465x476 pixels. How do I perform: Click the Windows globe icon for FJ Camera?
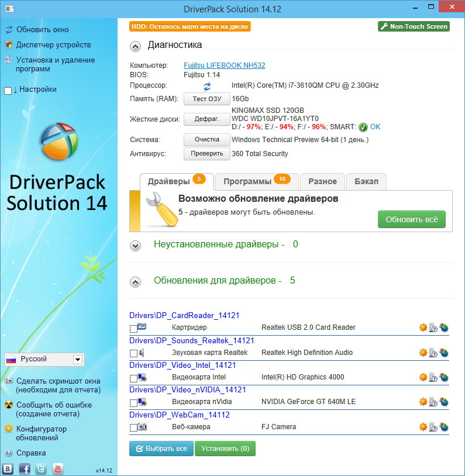point(444,427)
